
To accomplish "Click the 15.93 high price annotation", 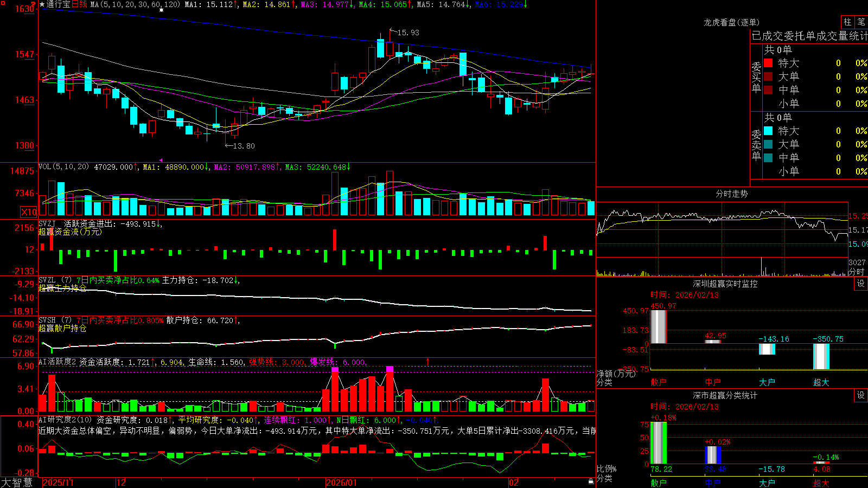I will 408,33.
